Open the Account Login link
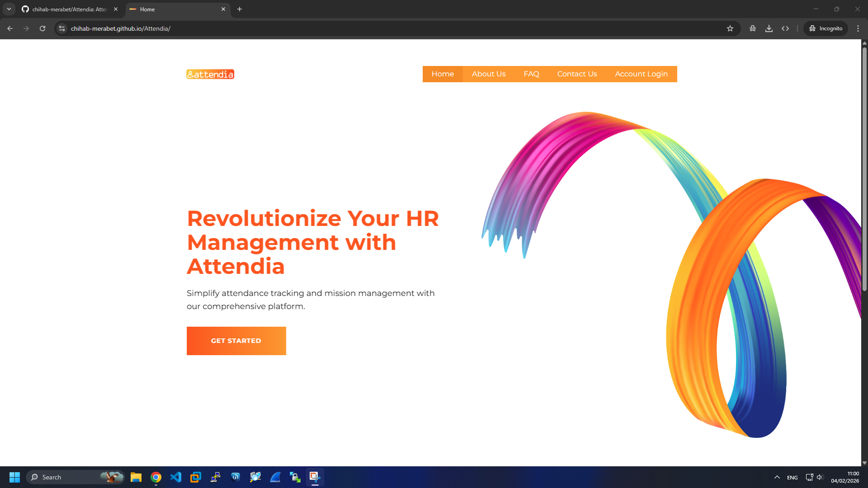 pos(641,74)
